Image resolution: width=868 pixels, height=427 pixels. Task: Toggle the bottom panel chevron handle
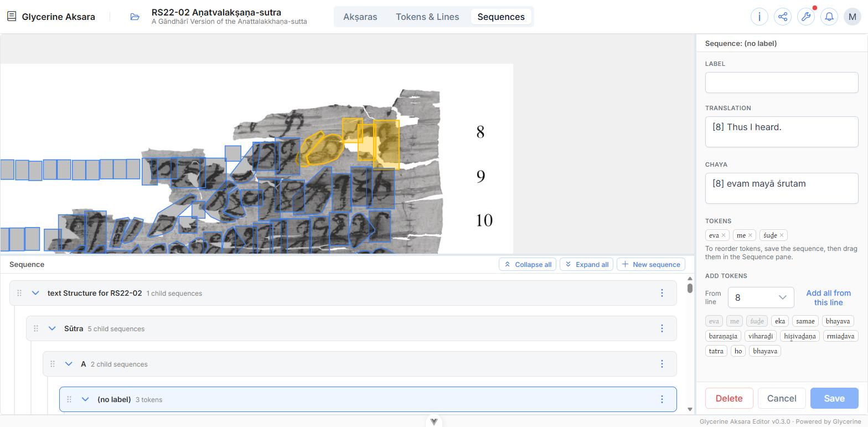(434, 421)
